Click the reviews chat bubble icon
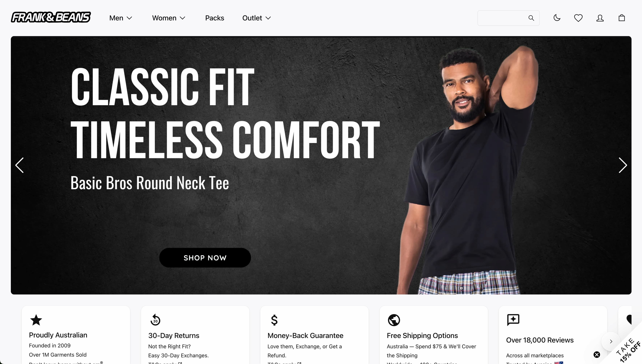 tap(513, 320)
